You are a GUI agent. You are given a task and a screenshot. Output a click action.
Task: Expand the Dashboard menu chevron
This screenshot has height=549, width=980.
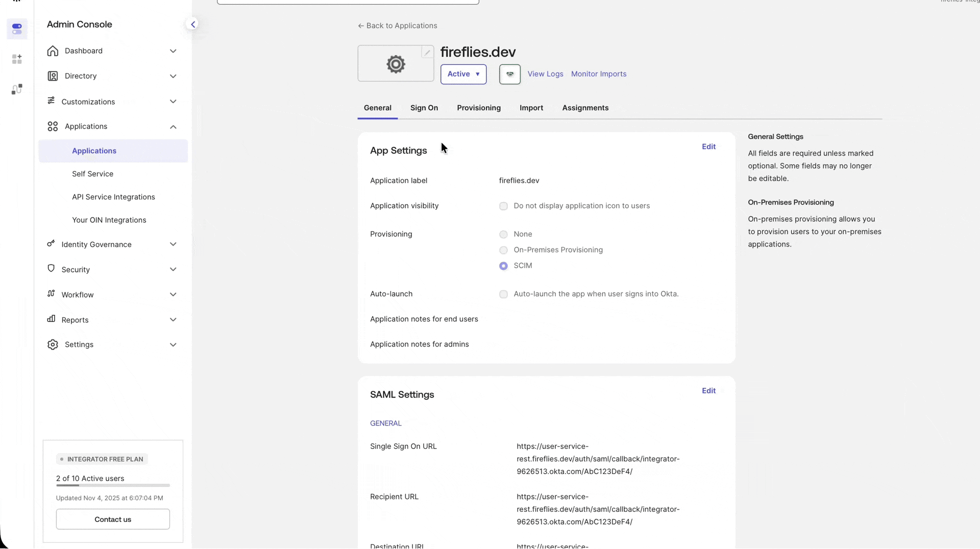click(x=173, y=51)
